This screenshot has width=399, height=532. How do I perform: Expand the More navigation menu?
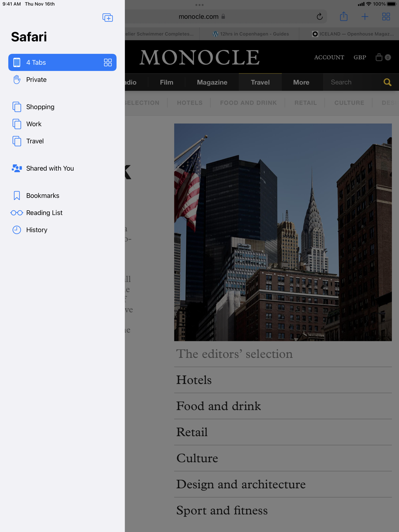click(x=301, y=82)
